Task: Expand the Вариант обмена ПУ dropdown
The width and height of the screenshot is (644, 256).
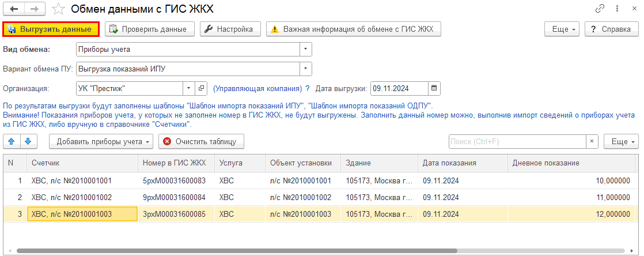Action: [x=305, y=69]
